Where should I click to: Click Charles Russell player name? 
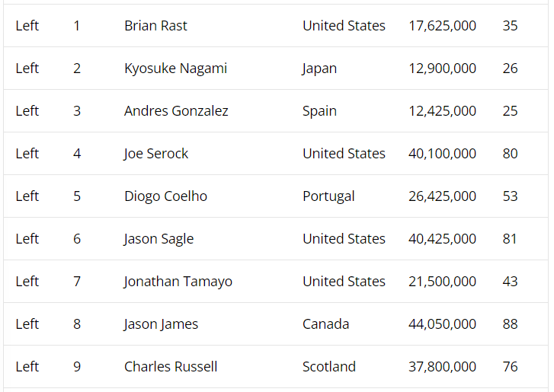pos(171,367)
